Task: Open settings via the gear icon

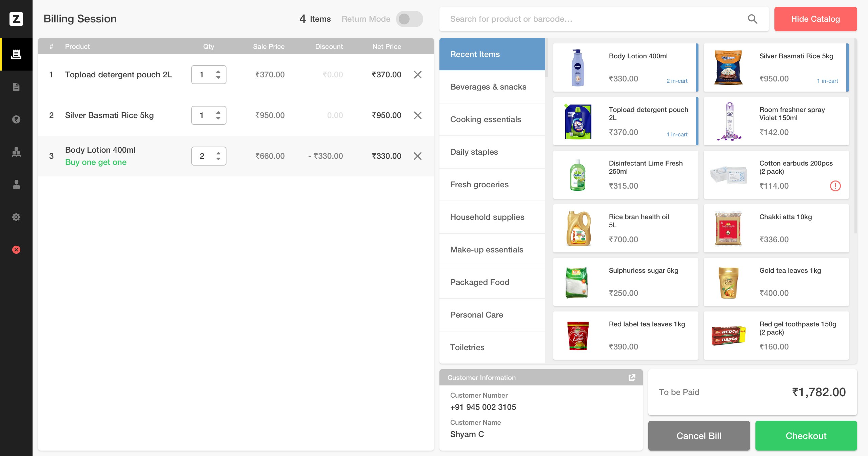Action: (16, 217)
